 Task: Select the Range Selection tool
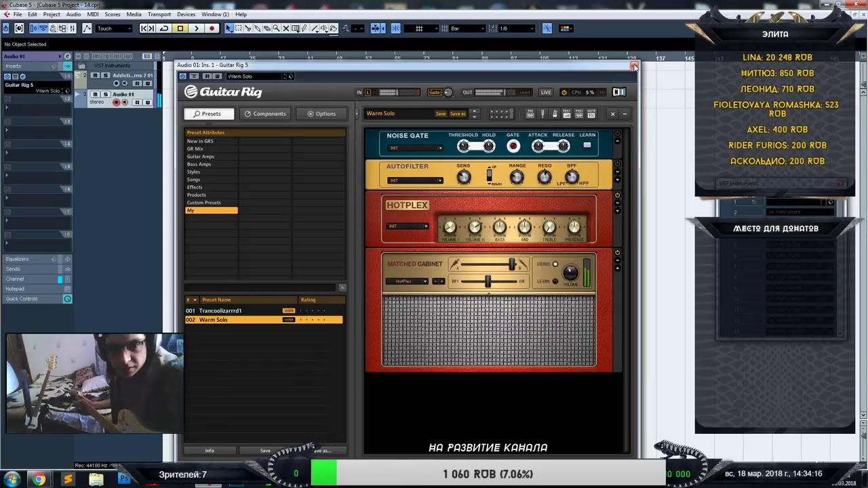tap(238, 28)
